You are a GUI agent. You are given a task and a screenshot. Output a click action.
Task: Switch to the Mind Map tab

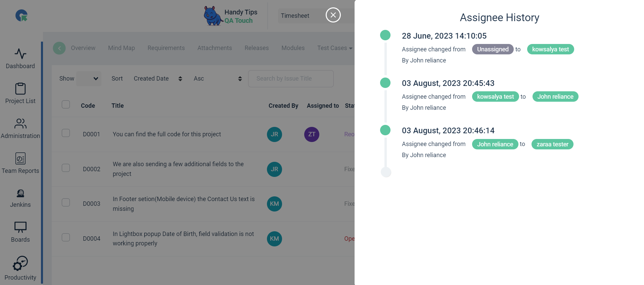122,48
